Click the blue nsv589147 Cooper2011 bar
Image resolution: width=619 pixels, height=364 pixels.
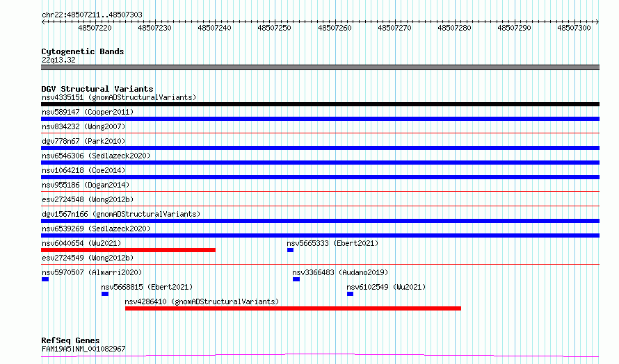tap(320, 119)
